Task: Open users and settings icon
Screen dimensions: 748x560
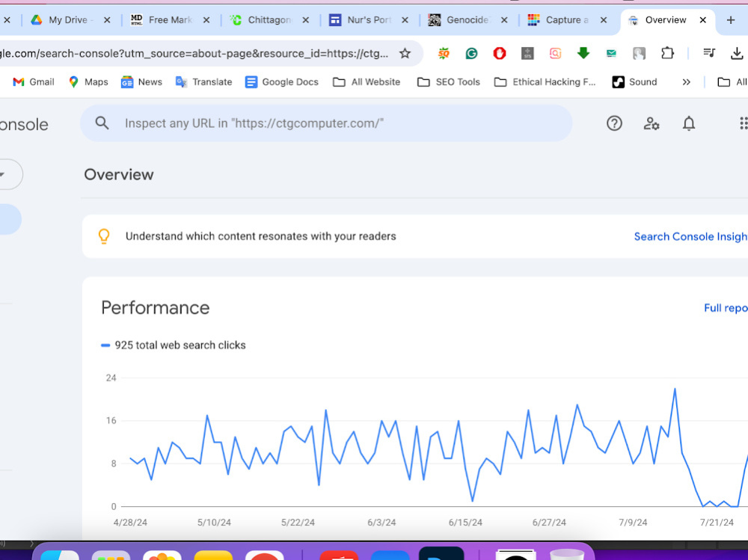Action: (x=652, y=123)
